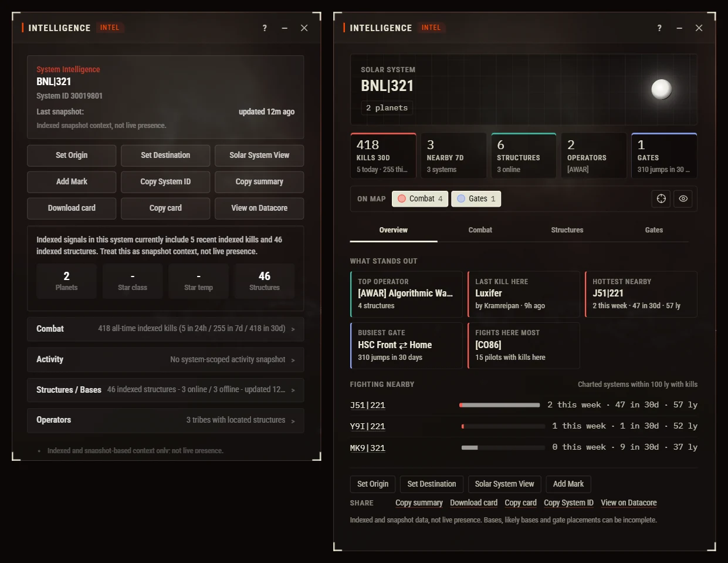Open the Structures tab
Viewport: 728px width, 563px height.
(567, 230)
